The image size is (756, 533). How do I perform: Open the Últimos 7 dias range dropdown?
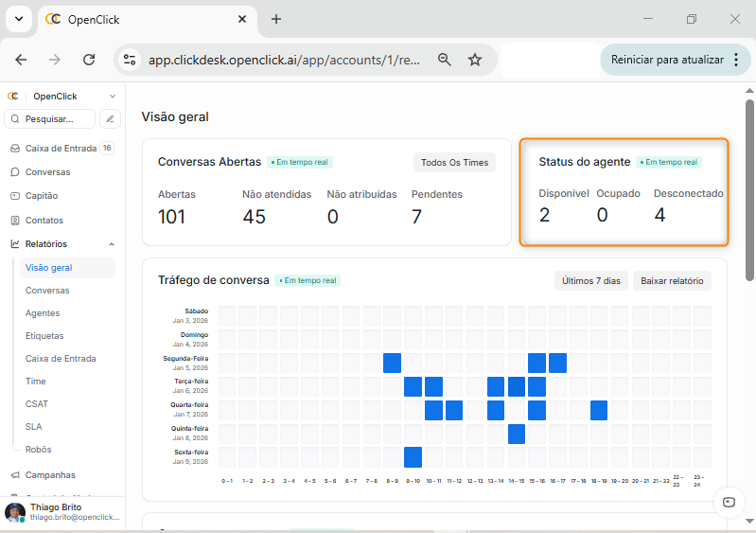click(x=590, y=280)
